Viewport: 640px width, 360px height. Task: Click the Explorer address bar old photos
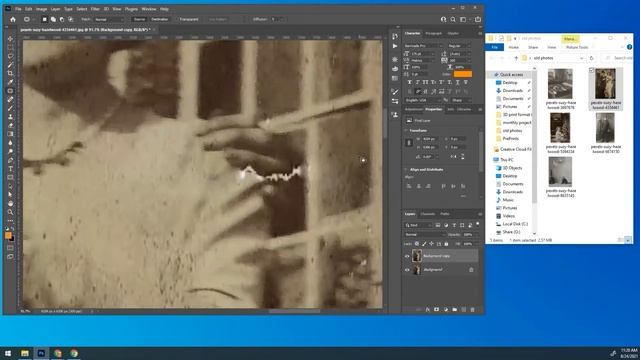coord(554,58)
